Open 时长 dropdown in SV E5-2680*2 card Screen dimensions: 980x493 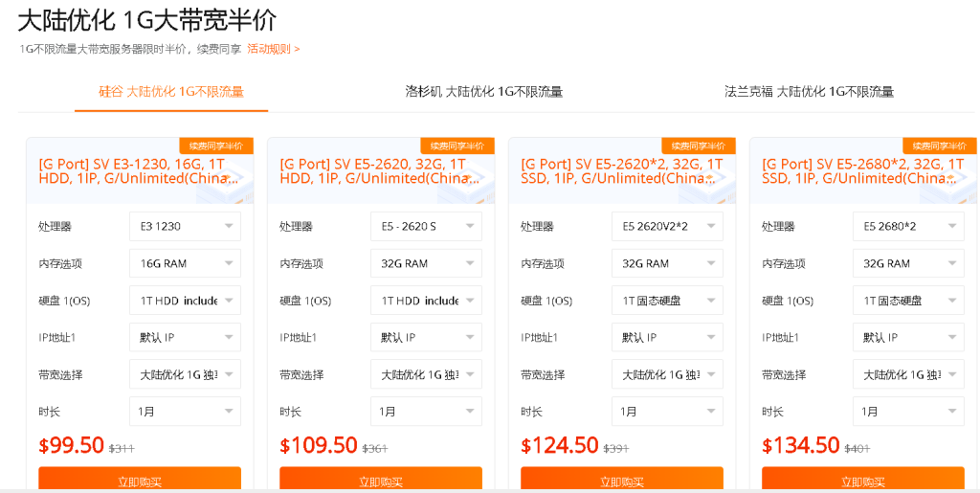908,412
